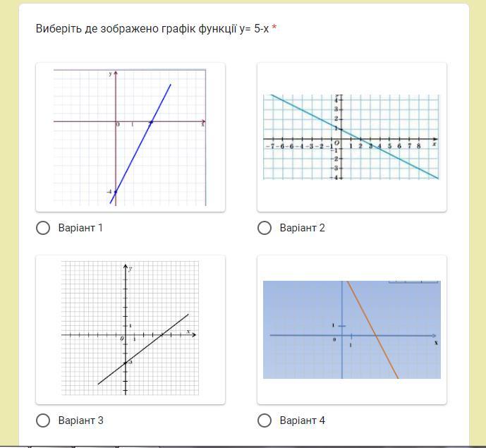
Task: Open the teal grid graph image
Action: coord(351,137)
